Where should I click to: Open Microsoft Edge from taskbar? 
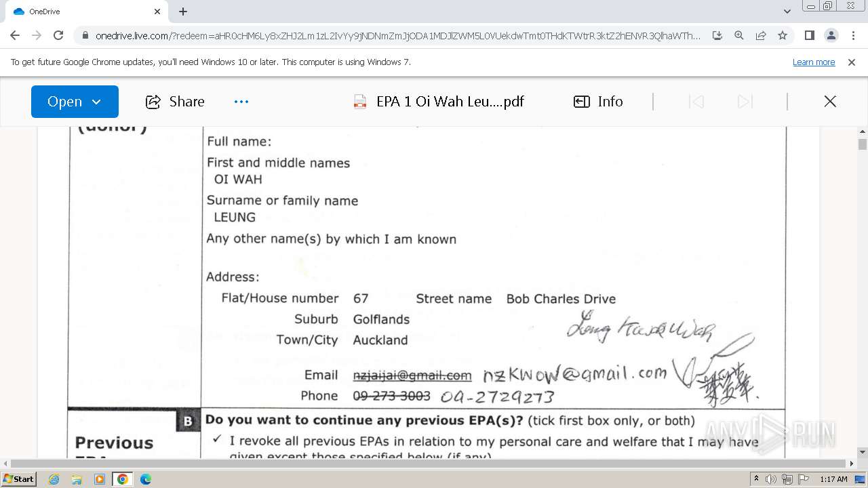coord(146,479)
